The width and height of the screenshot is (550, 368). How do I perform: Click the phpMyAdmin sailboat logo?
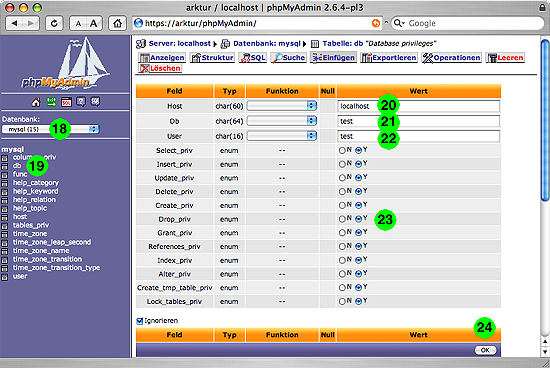65,63
